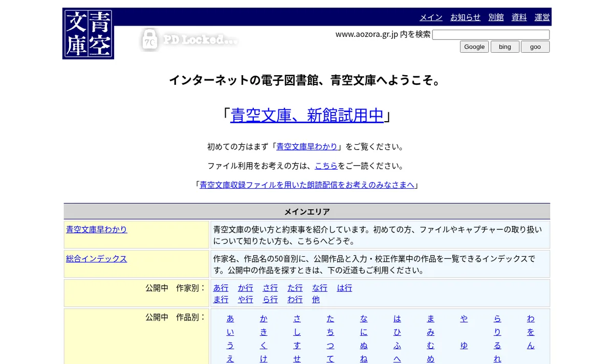
Task: Open works starting with ゆ
Action: (464, 345)
